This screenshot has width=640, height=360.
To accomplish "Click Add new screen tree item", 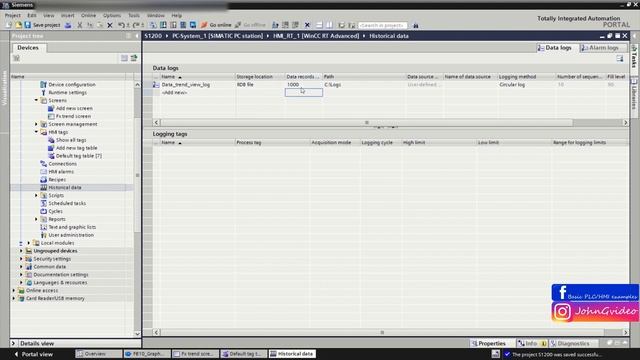I will point(74,108).
